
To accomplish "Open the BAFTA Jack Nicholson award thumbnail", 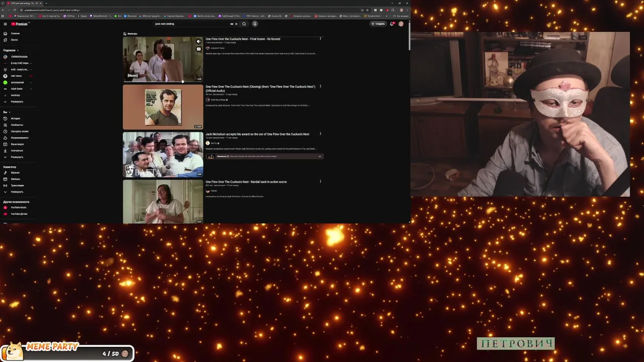I will tap(163, 154).
